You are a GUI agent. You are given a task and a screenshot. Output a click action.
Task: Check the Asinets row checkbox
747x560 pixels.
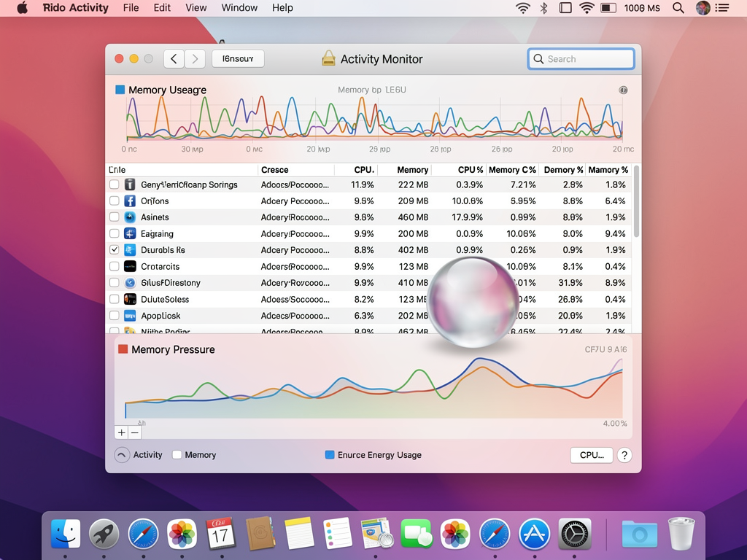[x=115, y=217]
